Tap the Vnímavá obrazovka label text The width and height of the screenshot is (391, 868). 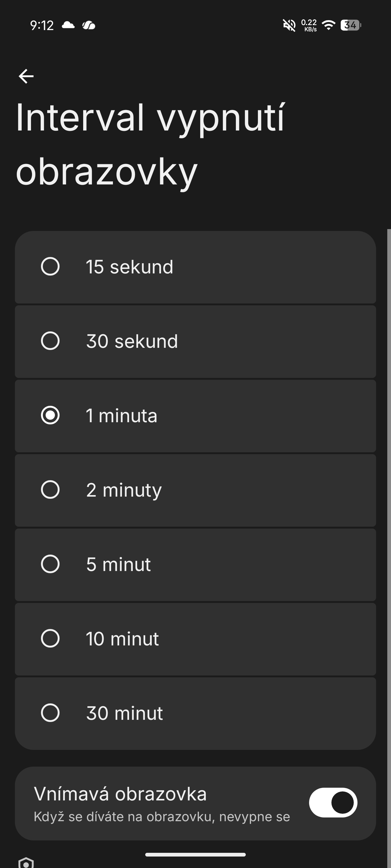[x=120, y=794]
